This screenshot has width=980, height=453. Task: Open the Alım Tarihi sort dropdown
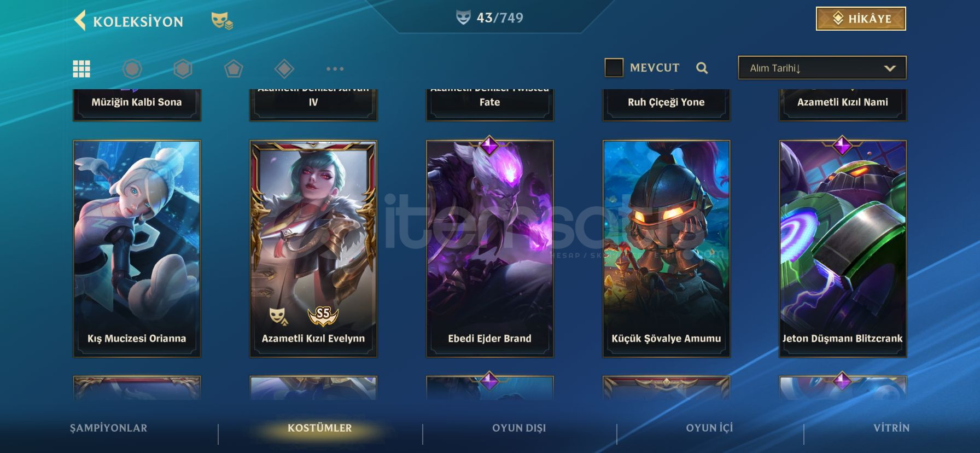(822, 68)
